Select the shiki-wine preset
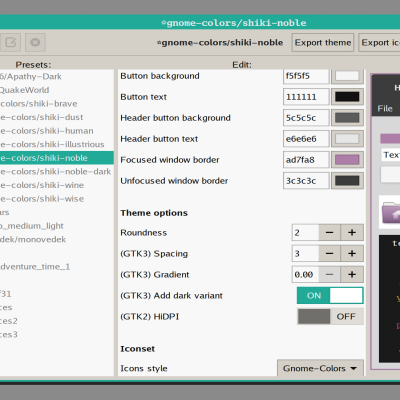The image size is (400, 400). [57, 185]
